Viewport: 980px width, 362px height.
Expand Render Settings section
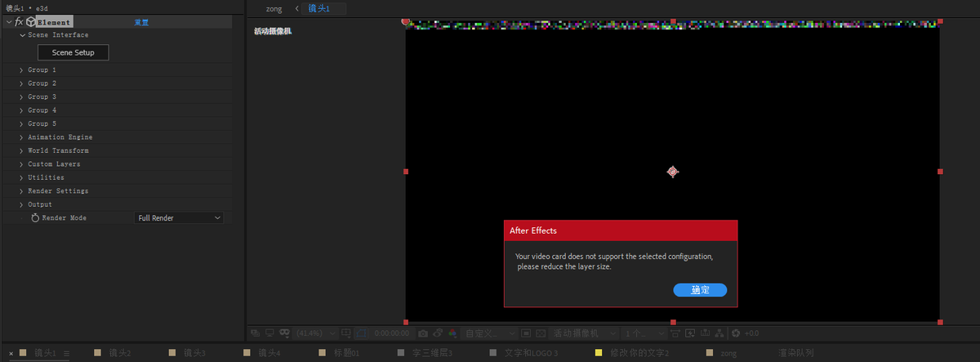coord(22,191)
